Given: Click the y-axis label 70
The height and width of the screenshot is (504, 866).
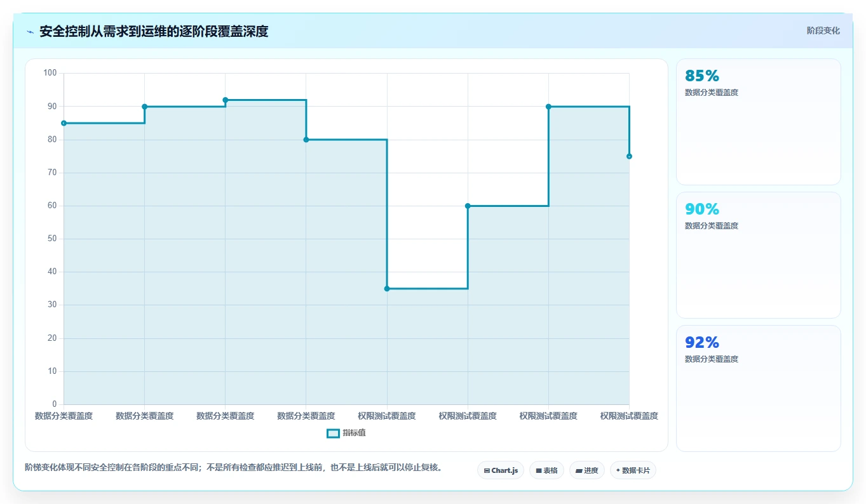Looking at the screenshot, I should (52, 173).
